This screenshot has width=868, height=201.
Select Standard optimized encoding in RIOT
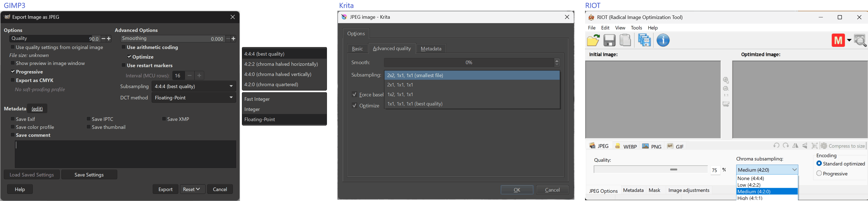(x=819, y=164)
